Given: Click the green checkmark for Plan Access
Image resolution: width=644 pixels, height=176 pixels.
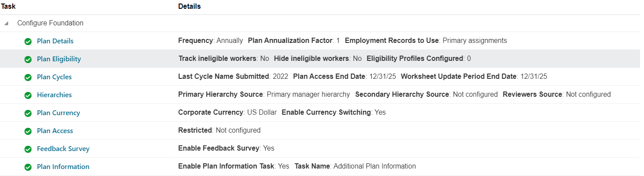Looking at the screenshot, I should (x=28, y=131).
